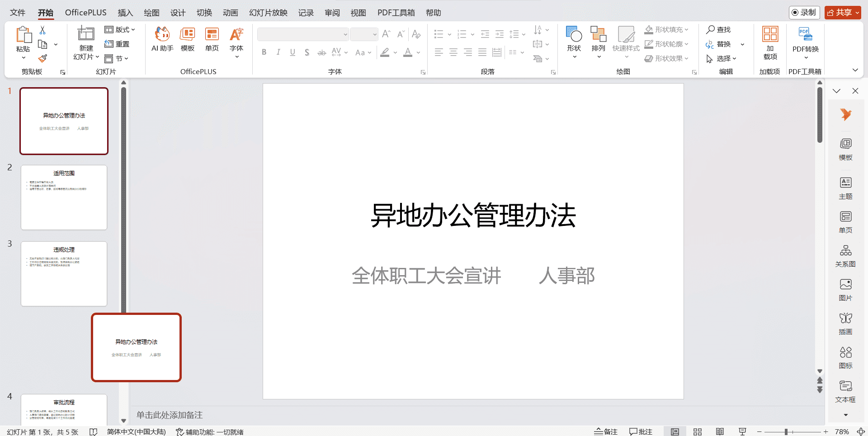Switch to the 审阅 tab

click(x=332, y=13)
